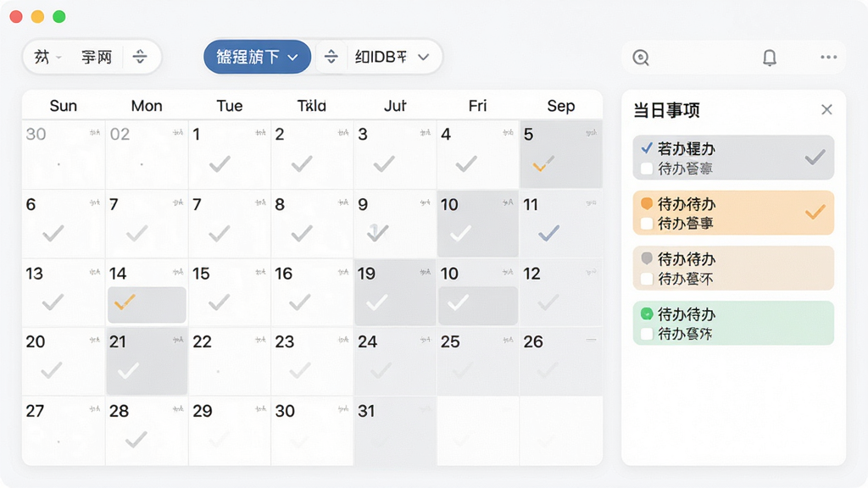The width and height of the screenshot is (868, 488).
Task: Click the up-down sort arrows in the left toolbar group
Action: (x=140, y=57)
